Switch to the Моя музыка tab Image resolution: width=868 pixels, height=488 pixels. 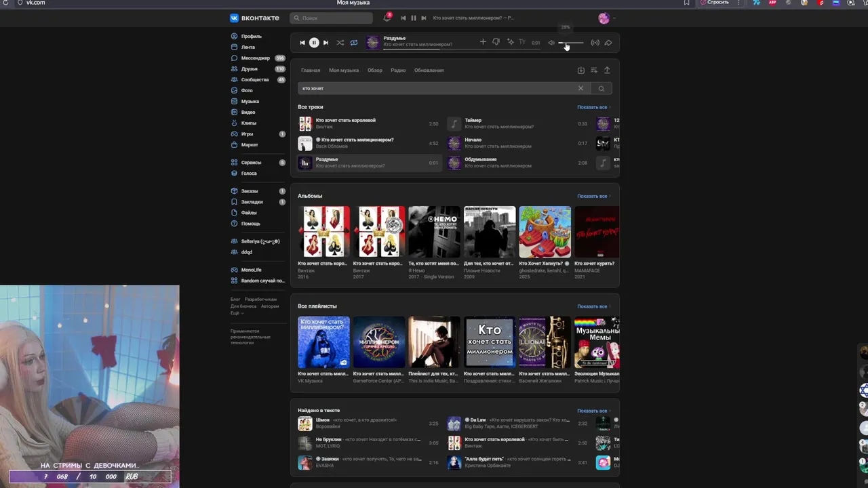pyautogui.click(x=344, y=70)
